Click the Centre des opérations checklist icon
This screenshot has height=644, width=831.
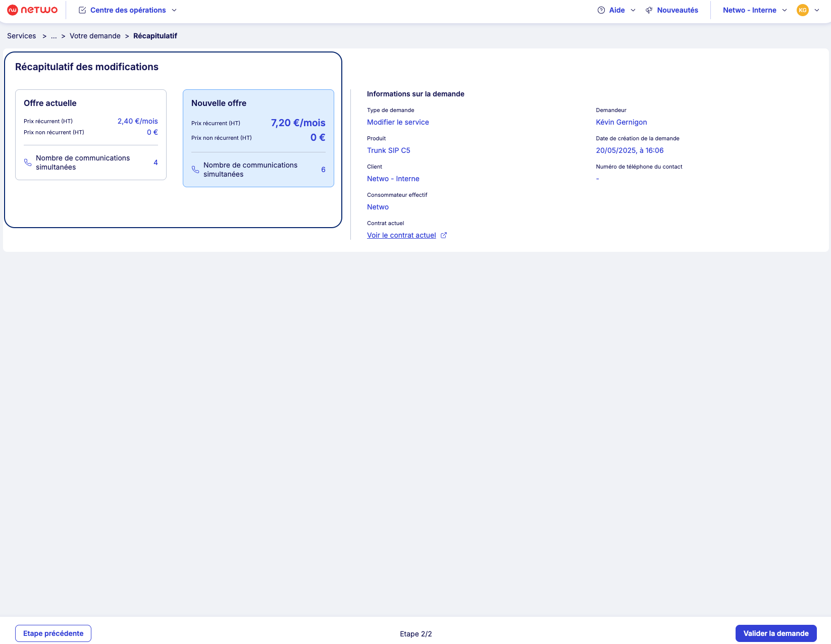pos(82,10)
